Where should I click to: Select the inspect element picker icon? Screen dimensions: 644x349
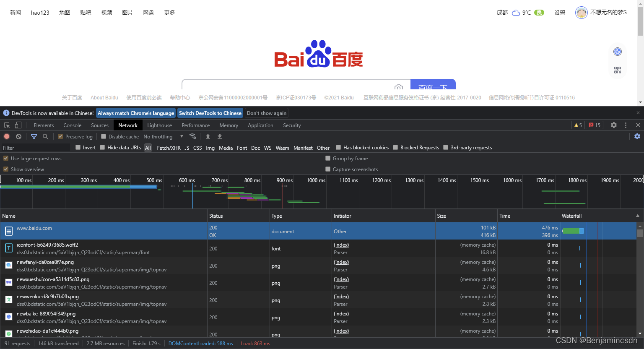click(7, 125)
